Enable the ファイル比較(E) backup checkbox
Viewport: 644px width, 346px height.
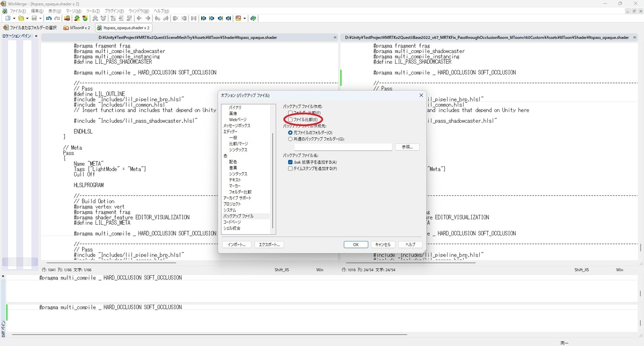click(290, 120)
